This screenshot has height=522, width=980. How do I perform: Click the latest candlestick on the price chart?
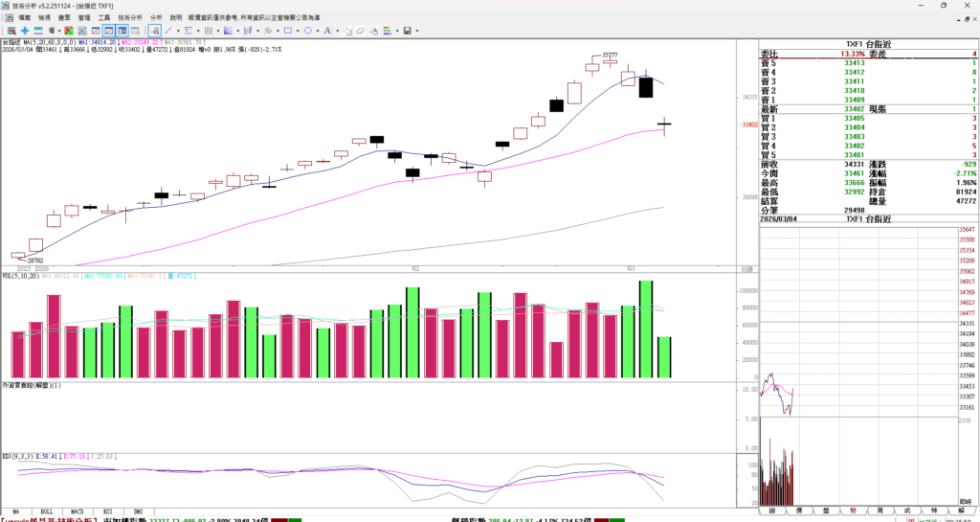(664, 125)
